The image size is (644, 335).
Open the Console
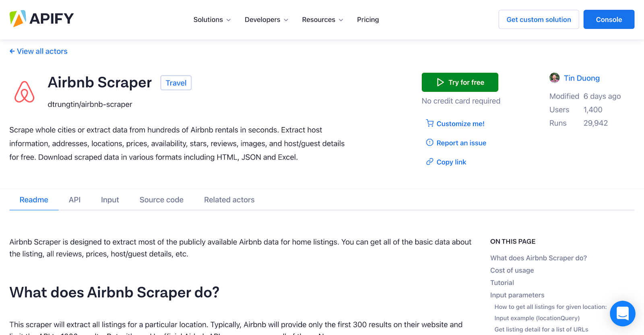pyautogui.click(x=609, y=19)
